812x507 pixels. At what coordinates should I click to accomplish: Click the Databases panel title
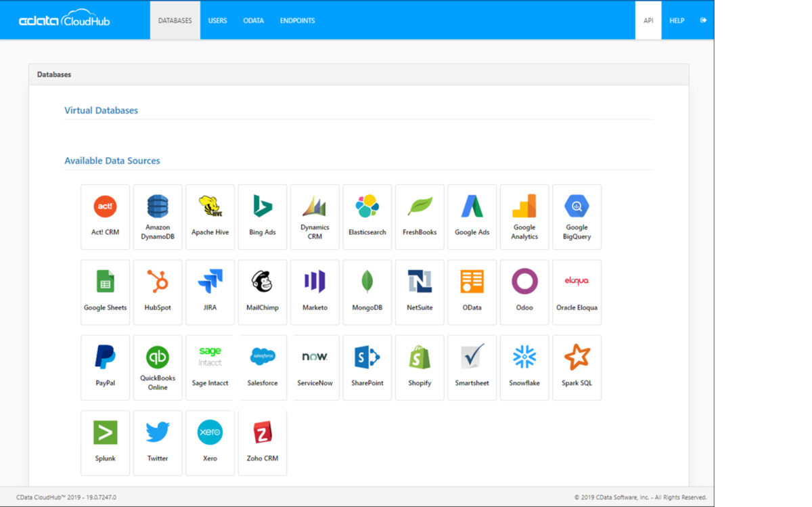pos(54,74)
